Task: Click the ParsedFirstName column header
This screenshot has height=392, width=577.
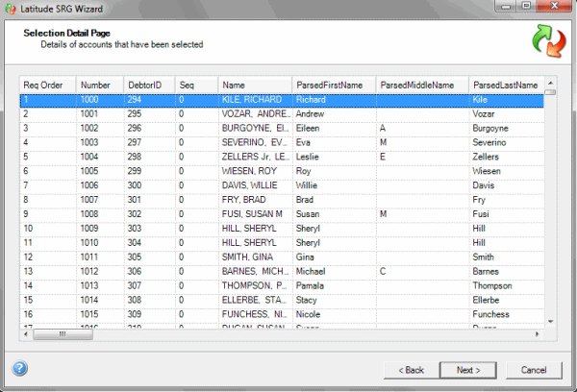Action: 334,86
